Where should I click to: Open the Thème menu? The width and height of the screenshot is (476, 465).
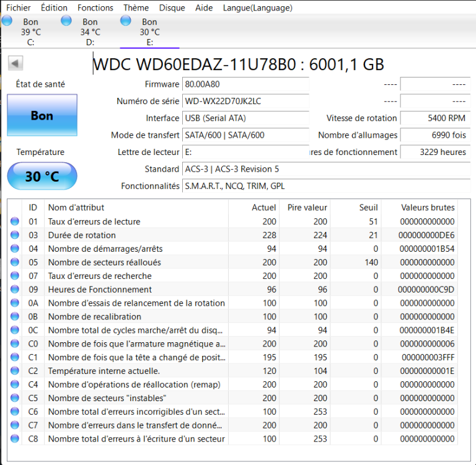point(136,7)
